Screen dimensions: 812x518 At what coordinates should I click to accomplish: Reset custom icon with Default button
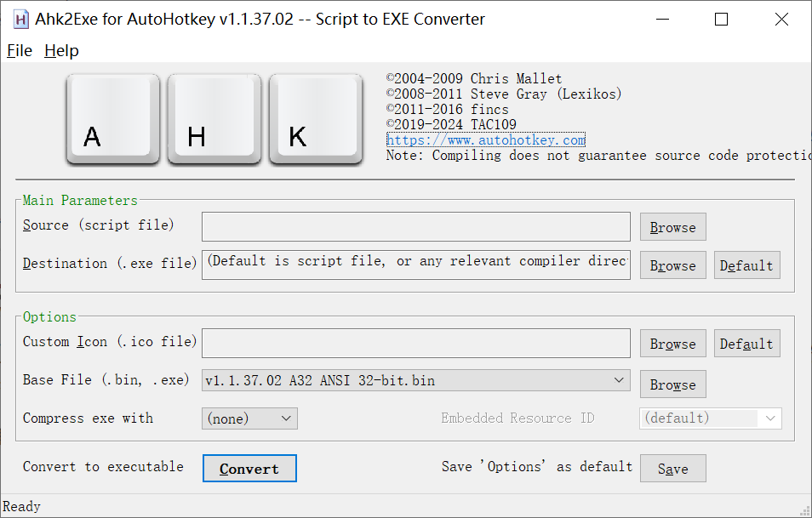pos(746,344)
